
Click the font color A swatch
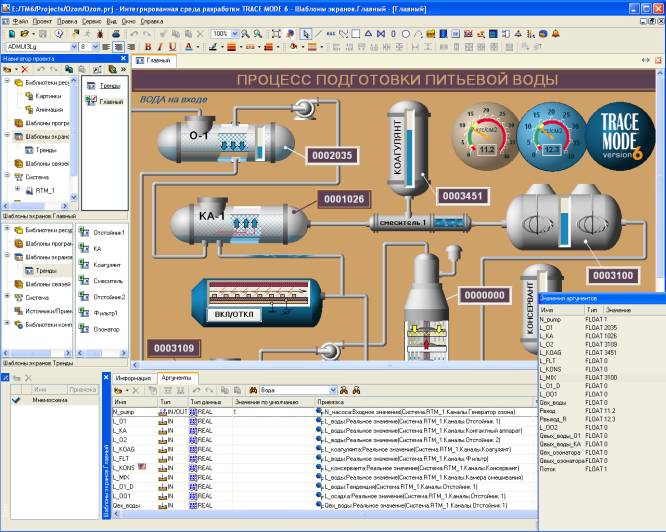(190, 46)
